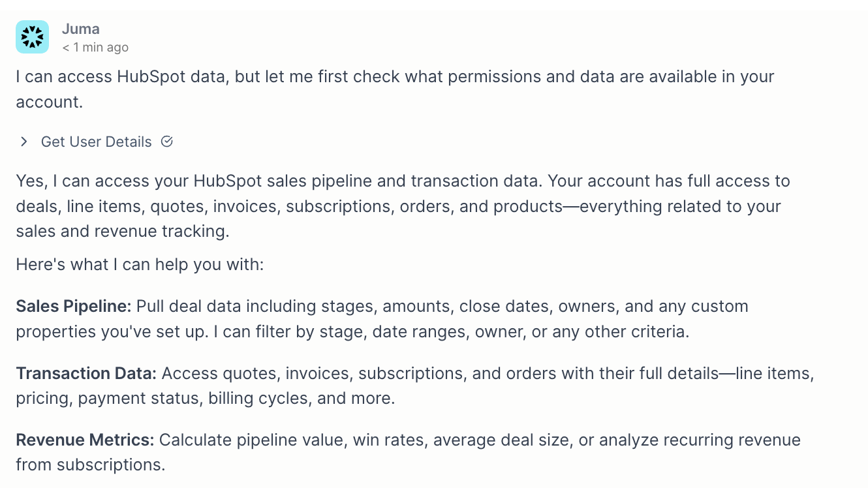The height and width of the screenshot is (488, 868).
Task: Click the Get User Details row to reveal results
Action: (96, 142)
